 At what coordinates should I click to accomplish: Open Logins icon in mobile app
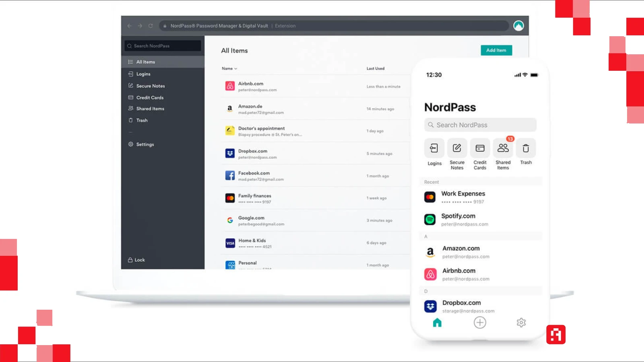[x=434, y=148]
